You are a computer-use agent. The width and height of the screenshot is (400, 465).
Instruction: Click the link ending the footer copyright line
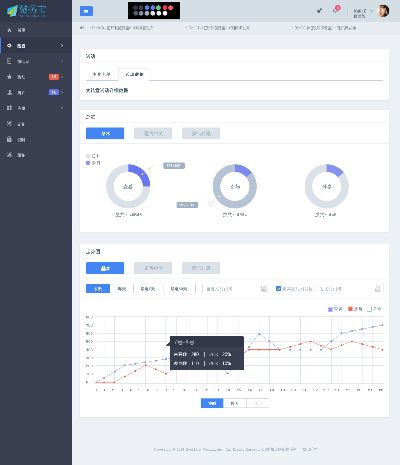310,449
